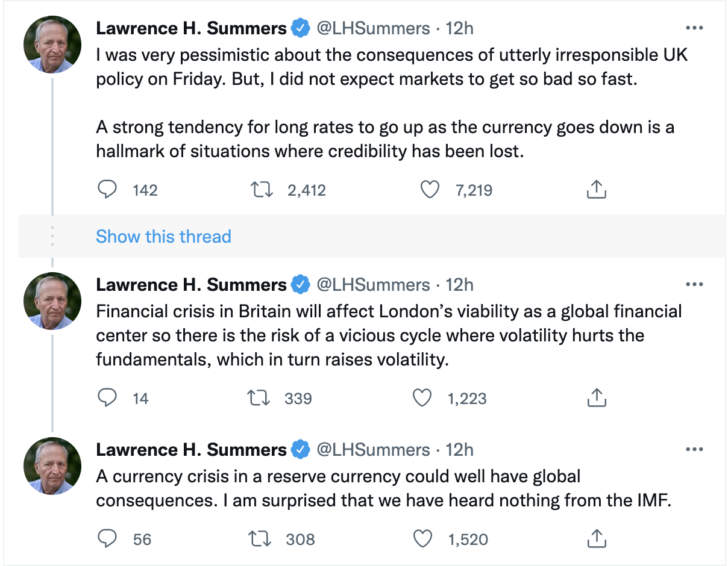Retweet the tweet with 2,412 retweets
Viewport: 728px width, 566px height.
(x=263, y=190)
